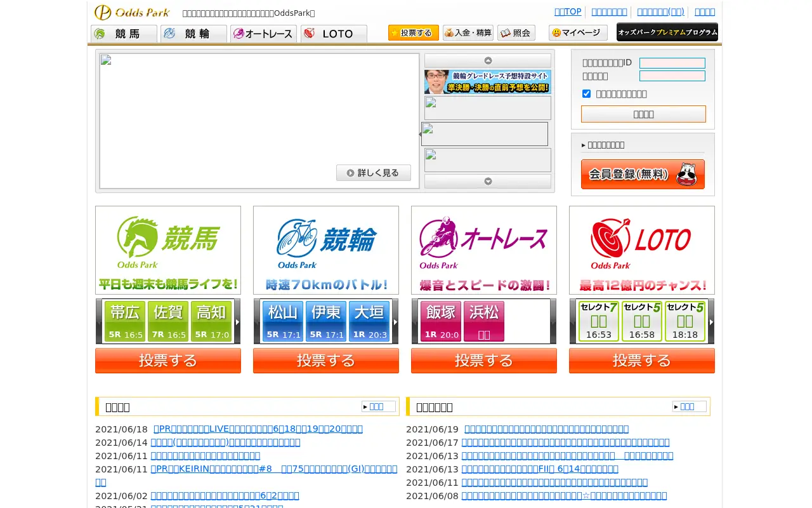Image resolution: width=812 pixels, height=508 pixels.
Task: Select 浜松 race tile
Action: (484, 321)
